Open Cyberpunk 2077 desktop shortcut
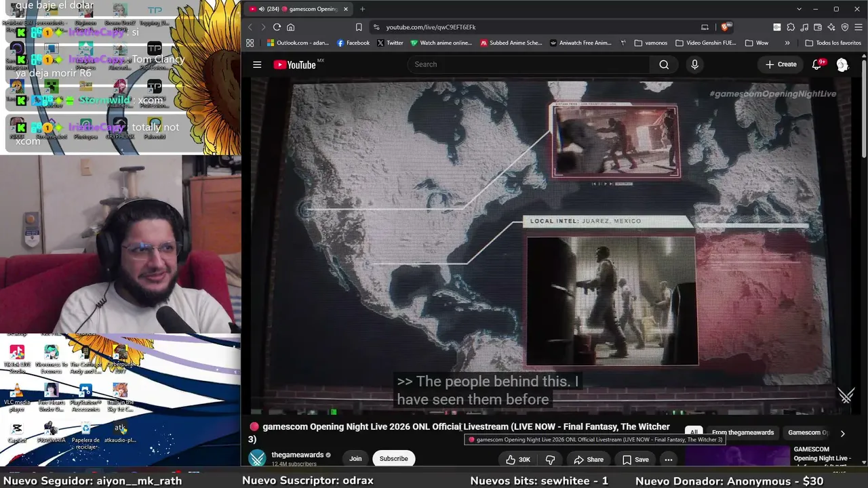The height and width of the screenshot is (488, 868). (x=120, y=359)
